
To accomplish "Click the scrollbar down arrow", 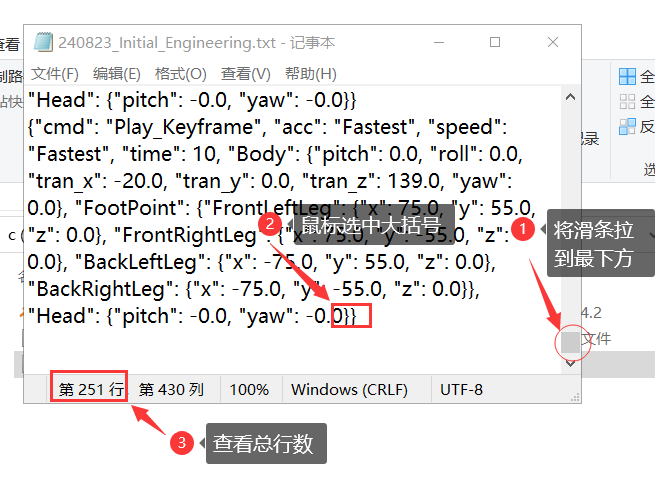I will coord(570,363).
